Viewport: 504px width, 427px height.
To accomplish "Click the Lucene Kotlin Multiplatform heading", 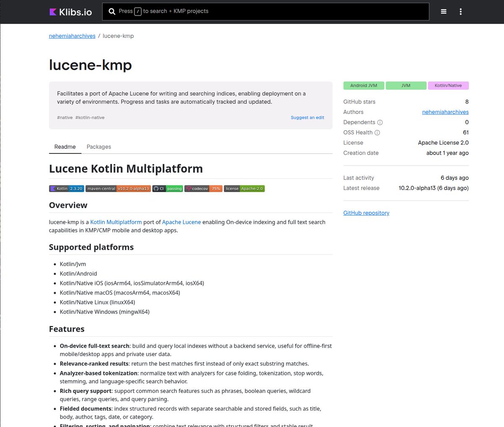I will click(126, 169).
